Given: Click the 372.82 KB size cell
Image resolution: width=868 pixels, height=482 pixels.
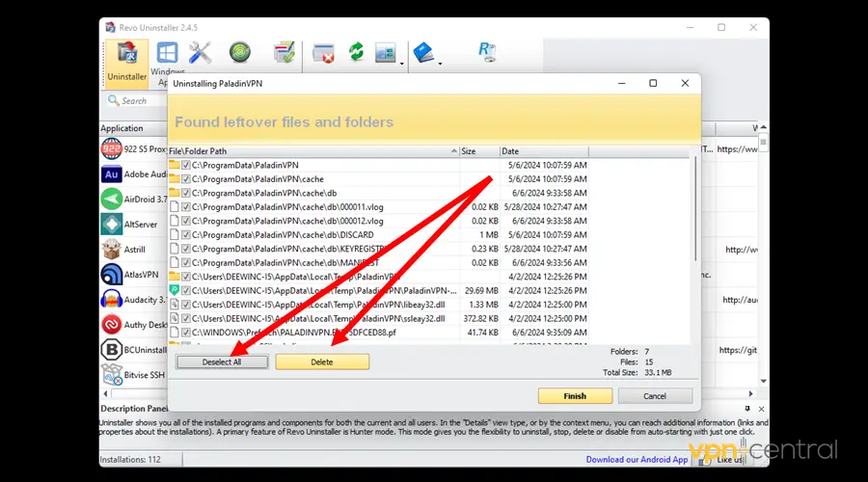Looking at the screenshot, I should [480, 318].
